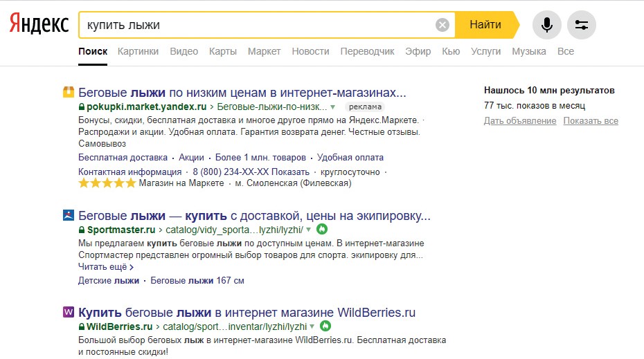Screen dimensions: 644x359
Task: Click the five-star rating on Market result
Action: point(107,183)
